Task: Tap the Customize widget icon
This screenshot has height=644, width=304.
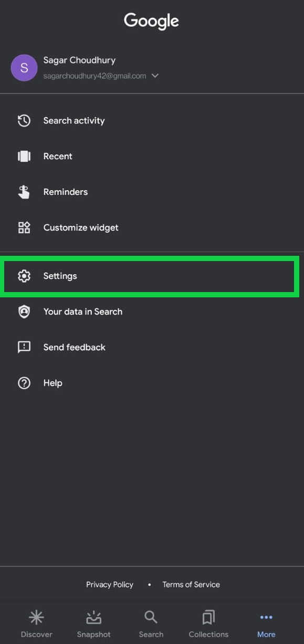Action: (24, 227)
